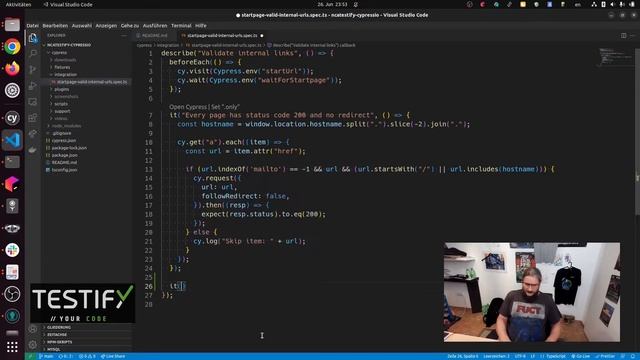
Task: Show errors and warnings status item
Action: click(87, 356)
